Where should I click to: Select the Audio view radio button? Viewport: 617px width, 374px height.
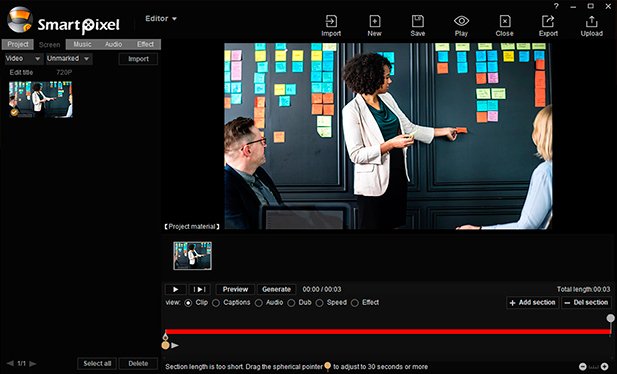pos(259,303)
